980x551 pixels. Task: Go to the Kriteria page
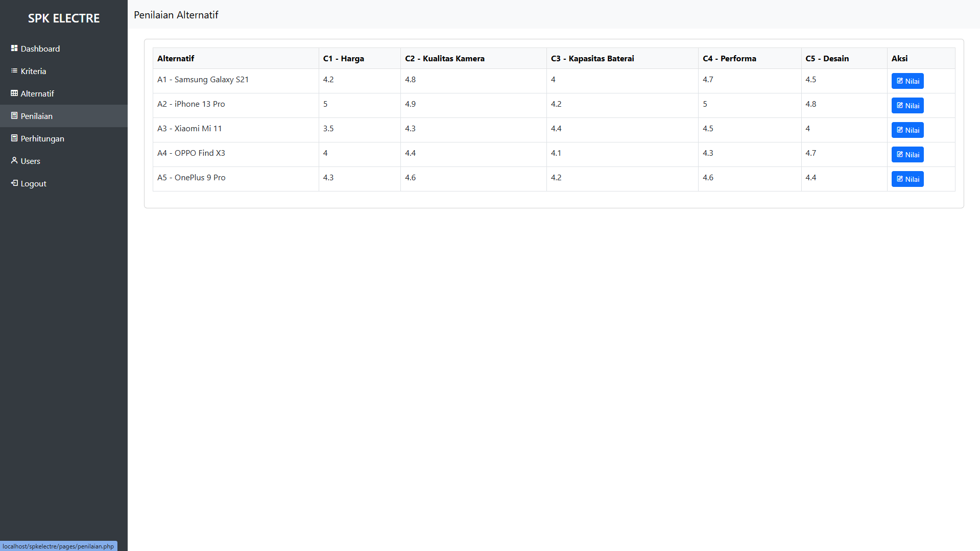(x=64, y=71)
